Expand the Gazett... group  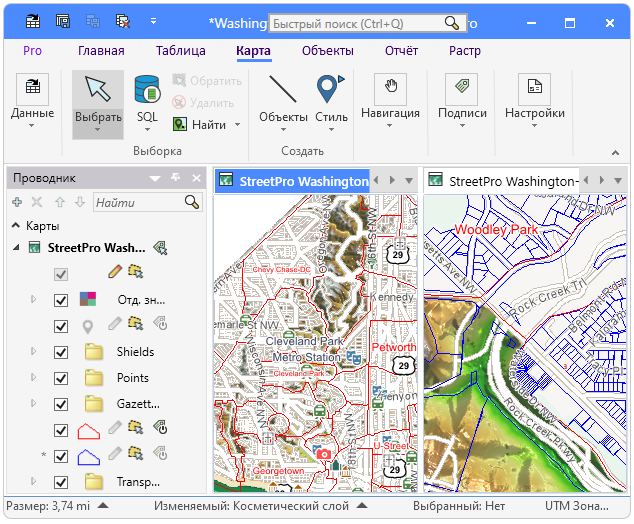click(x=34, y=403)
